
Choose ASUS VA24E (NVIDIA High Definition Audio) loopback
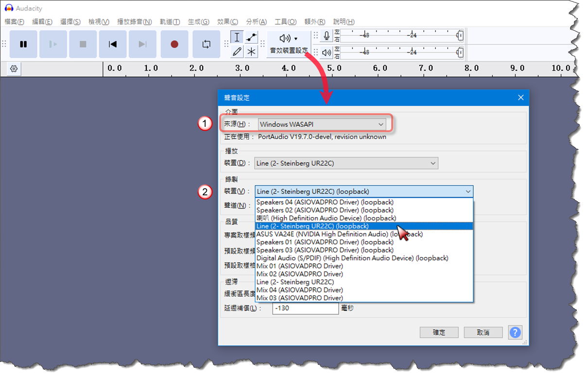(364, 234)
